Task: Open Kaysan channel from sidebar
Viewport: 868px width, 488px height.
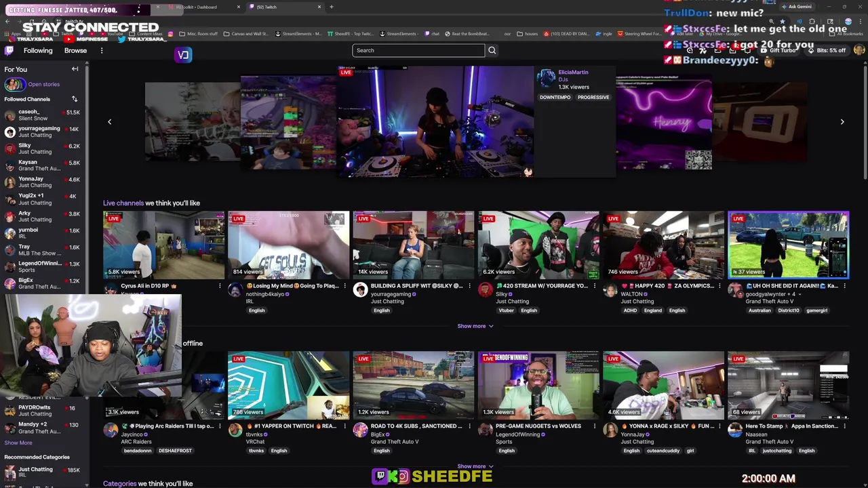Action: coord(42,165)
